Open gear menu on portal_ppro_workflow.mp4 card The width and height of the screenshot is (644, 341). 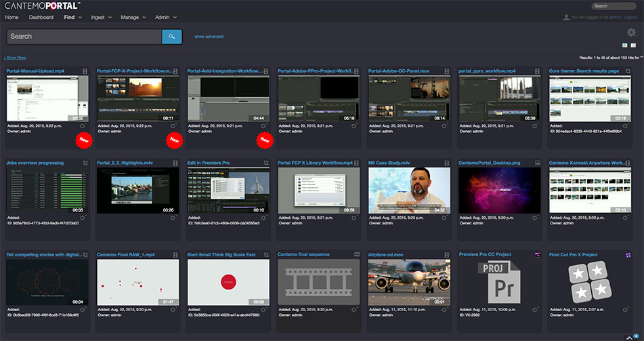535,126
